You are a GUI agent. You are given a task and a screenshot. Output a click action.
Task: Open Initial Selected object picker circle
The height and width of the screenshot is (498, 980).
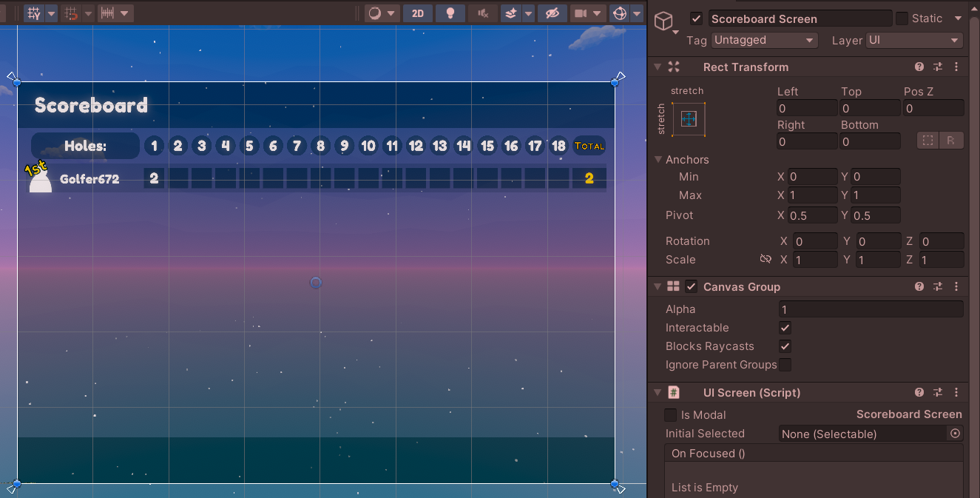coord(955,434)
